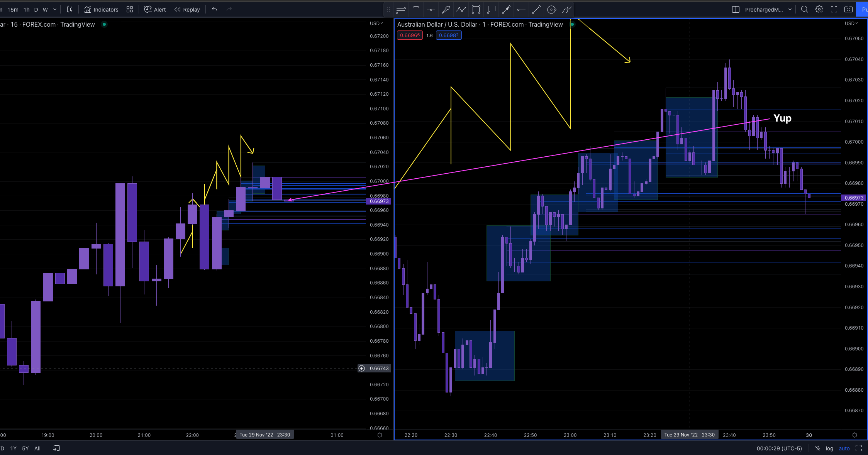Open the candlestick chart style selector
The height and width of the screenshot is (455, 868).
[70, 9]
